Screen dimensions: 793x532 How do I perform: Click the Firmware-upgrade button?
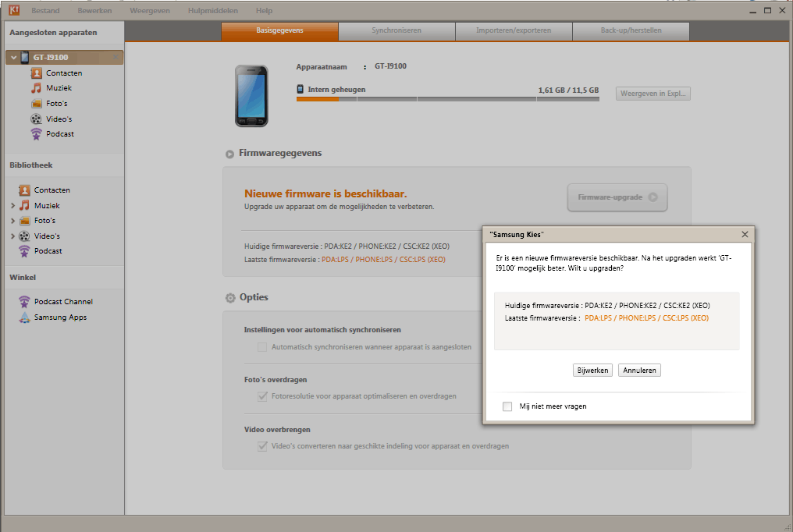pyautogui.click(x=617, y=197)
